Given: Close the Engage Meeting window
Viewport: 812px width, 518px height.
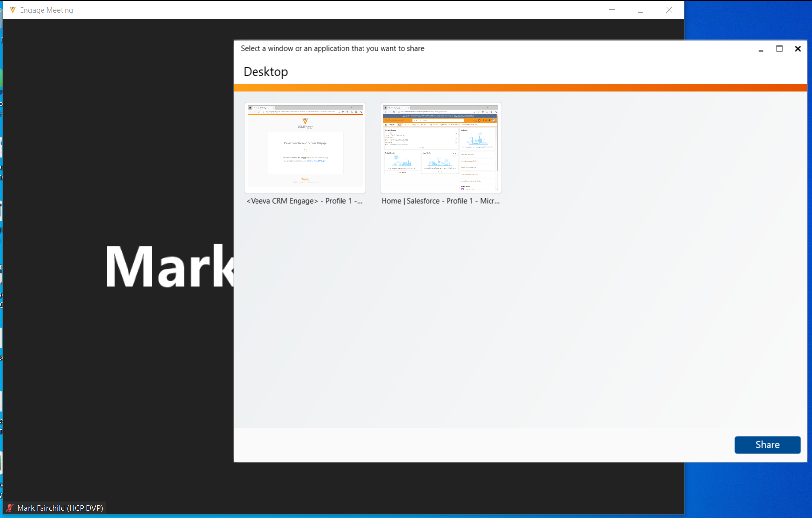Looking at the screenshot, I should tap(669, 10).
